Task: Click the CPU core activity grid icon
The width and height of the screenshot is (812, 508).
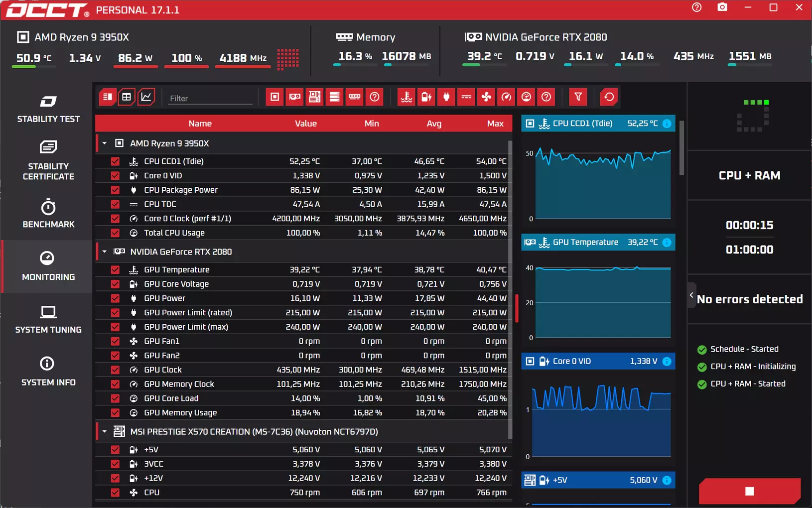Action: [288, 59]
